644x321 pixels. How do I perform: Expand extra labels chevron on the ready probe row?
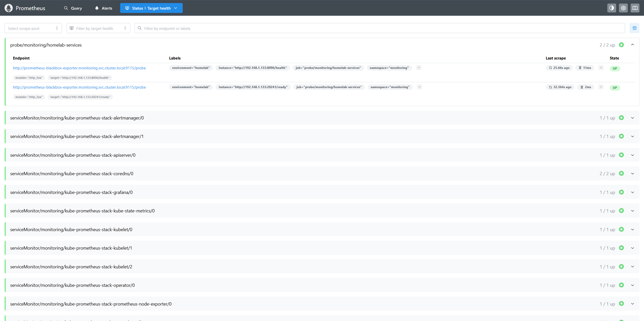[419, 87]
